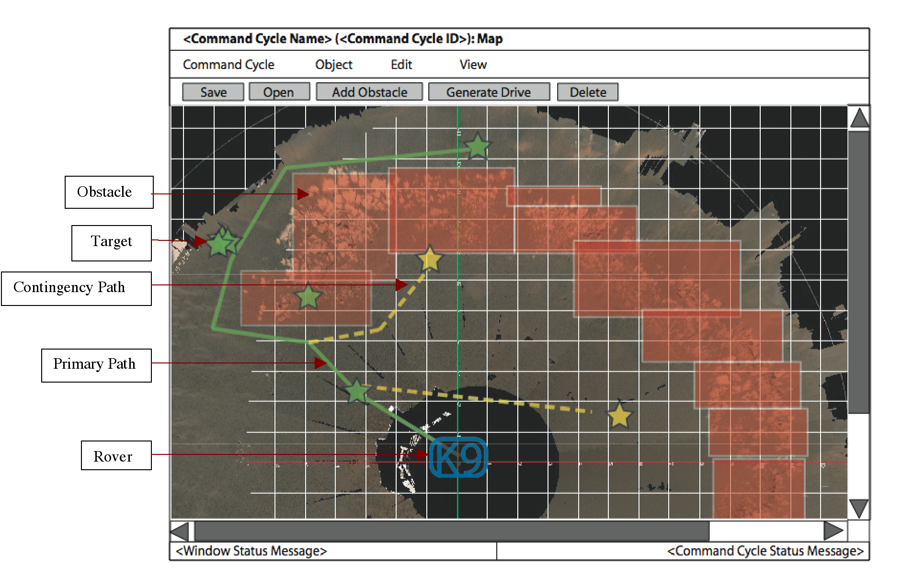Click the scroll down arrow
The width and height of the screenshot is (902, 588).
[859, 508]
